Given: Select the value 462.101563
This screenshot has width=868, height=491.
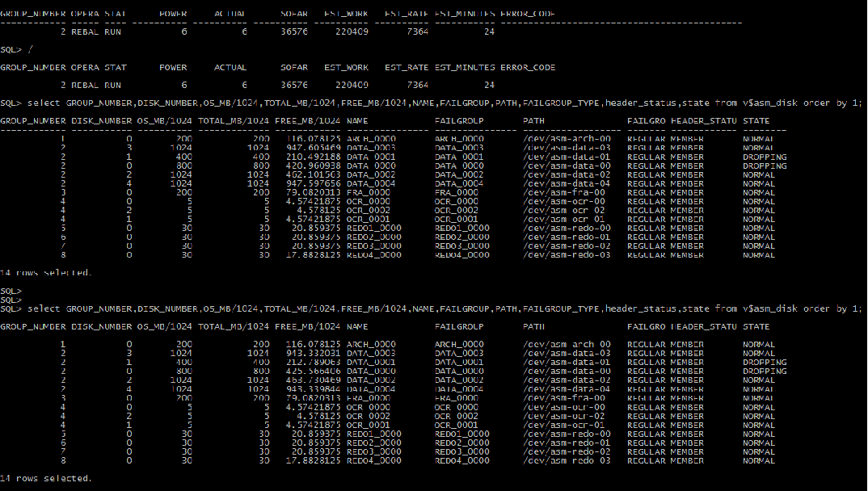Looking at the screenshot, I should point(314,174).
